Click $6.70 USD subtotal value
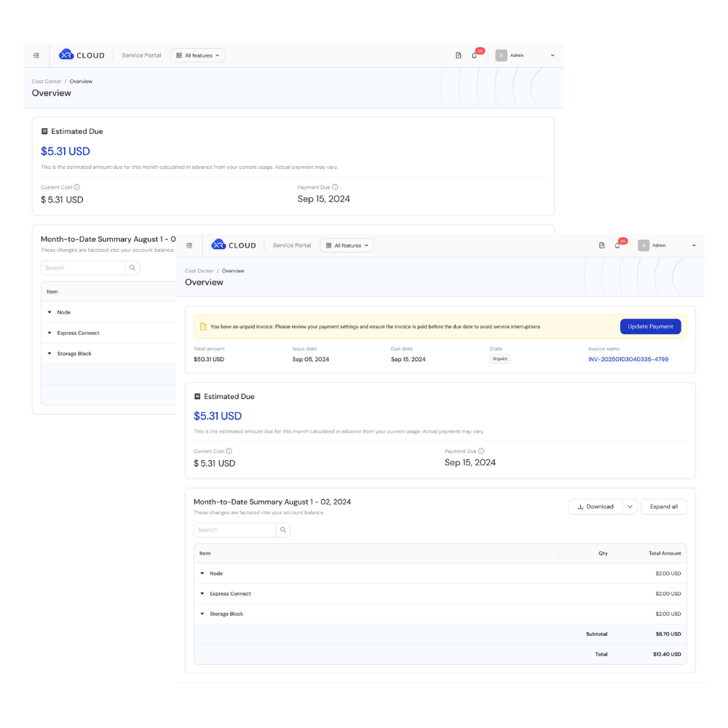 click(x=668, y=634)
